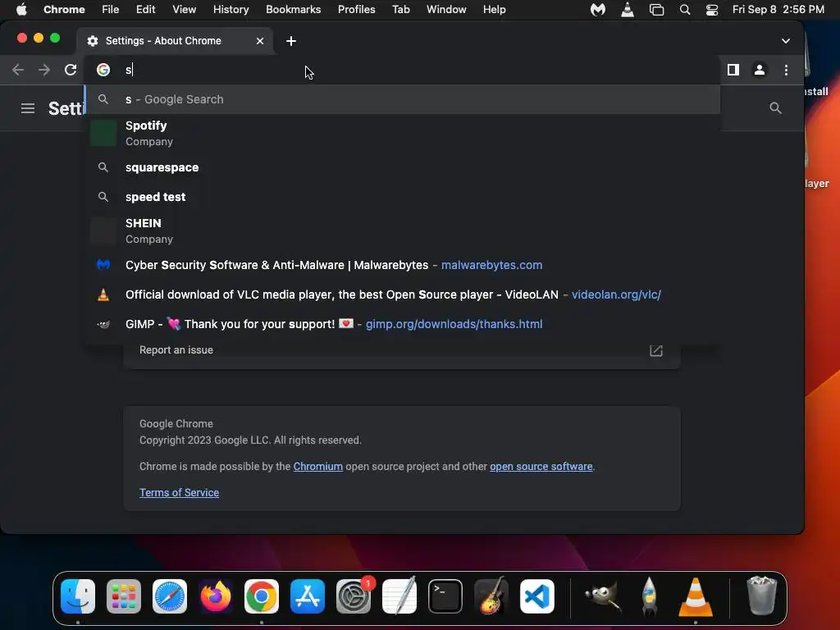Open System Settings from the dock
The height and width of the screenshot is (630, 840).
tap(354, 596)
